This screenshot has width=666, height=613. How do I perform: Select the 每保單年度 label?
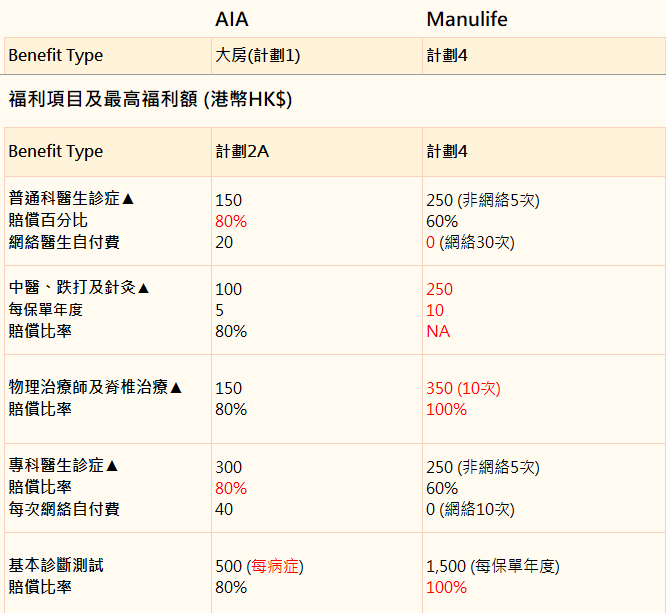[45, 309]
